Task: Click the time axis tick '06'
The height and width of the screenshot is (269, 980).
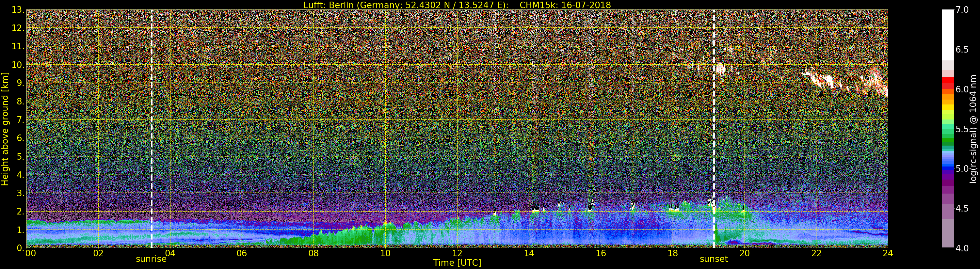Action: tap(242, 253)
